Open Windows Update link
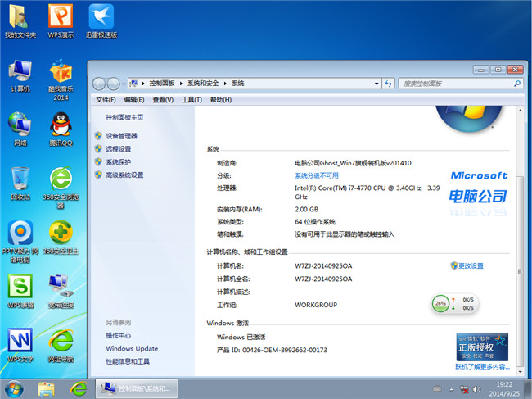Screen dimensions: 532x399 (x=132, y=349)
